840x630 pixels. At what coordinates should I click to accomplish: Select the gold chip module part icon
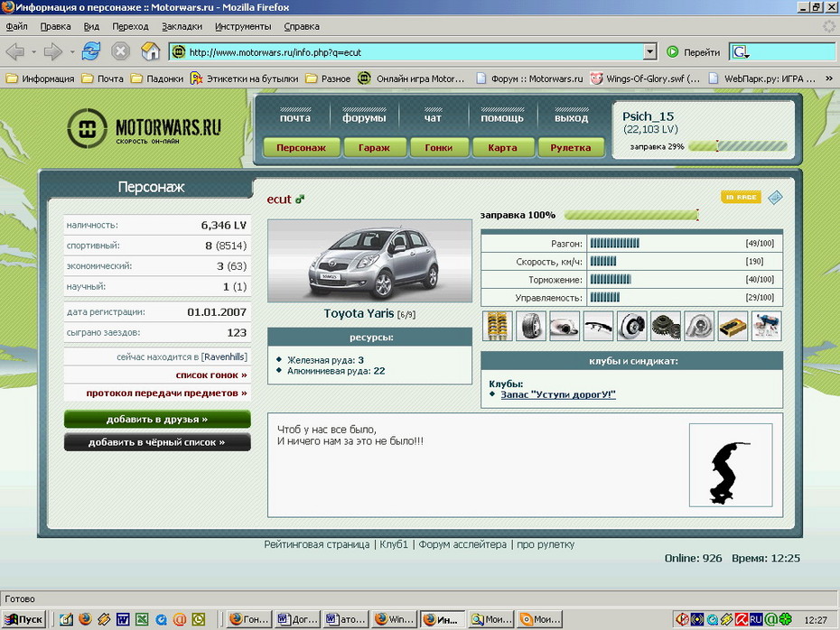point(733,326)
